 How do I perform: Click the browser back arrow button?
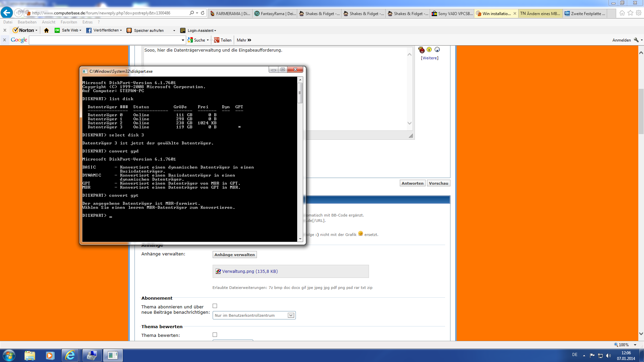pyautogui.click(x=7, y=13)
